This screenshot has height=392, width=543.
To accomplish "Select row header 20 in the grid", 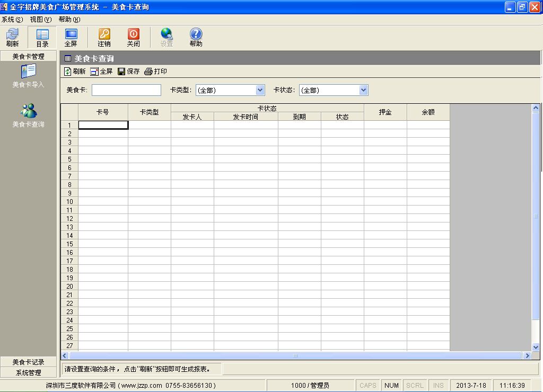I will click(69, 287).
